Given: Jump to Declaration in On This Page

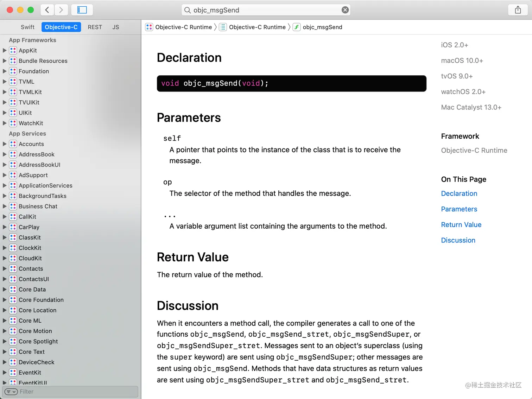Looking at the screenshot, I should 459,194.
